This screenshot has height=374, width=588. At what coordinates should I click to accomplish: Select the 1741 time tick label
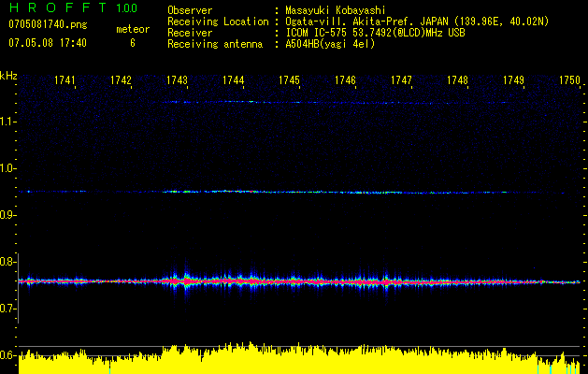[x=65, y=81]
